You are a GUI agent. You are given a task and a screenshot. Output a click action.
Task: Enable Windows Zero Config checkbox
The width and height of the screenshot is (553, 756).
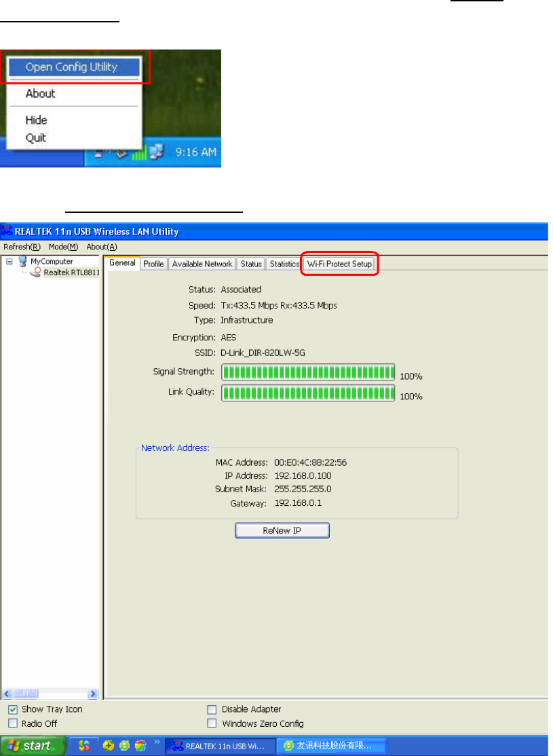click(211, 723)
